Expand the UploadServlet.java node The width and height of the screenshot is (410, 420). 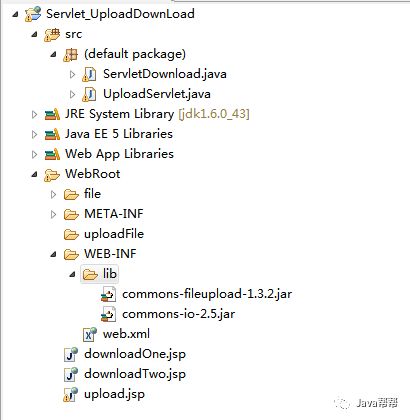click(x=72, y=94)
